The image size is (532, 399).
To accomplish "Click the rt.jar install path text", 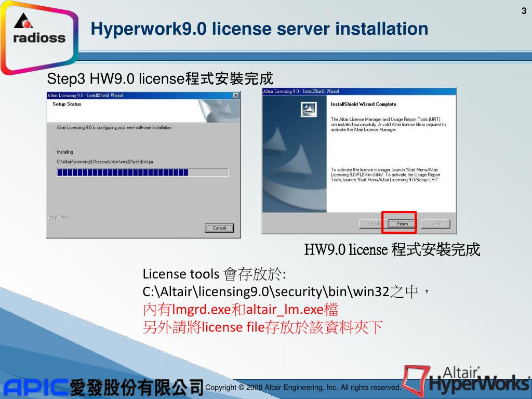I will 105,162.
